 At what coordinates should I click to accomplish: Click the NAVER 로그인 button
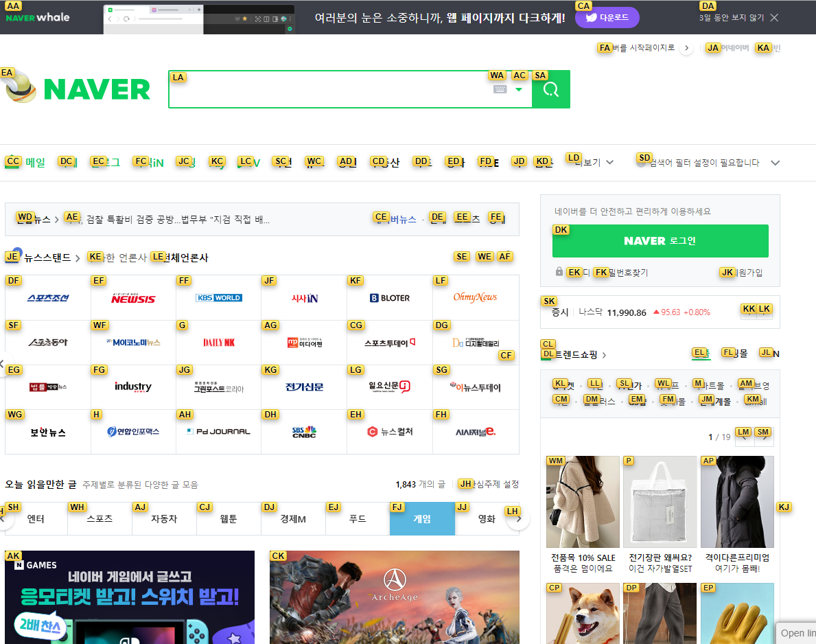660,240
